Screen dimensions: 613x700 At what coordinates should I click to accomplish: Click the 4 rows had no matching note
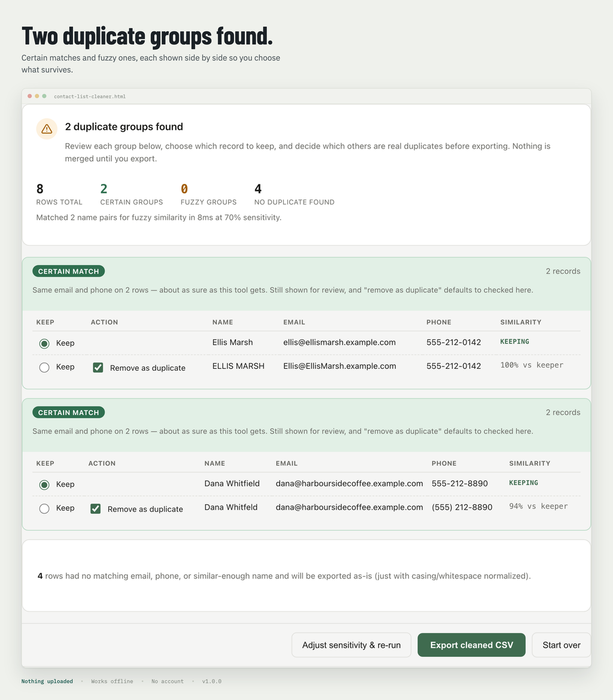pyautogui.click(x=284, y=576)
